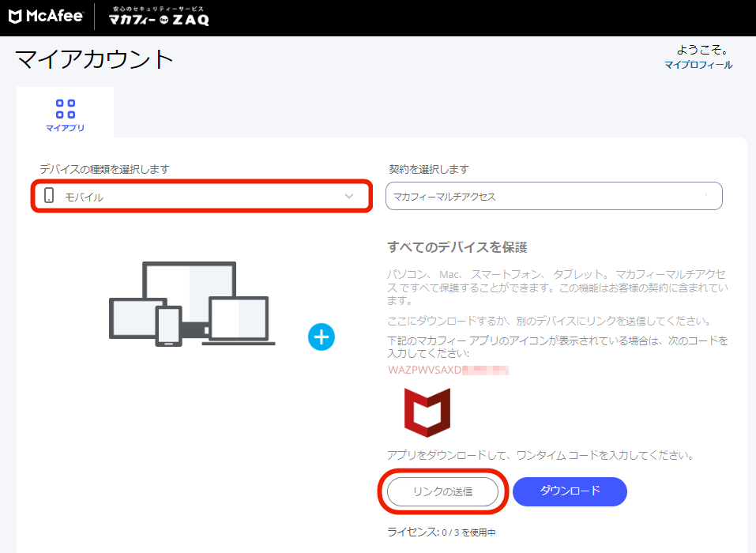
Task: Click the ライセンス: 0 / 3 を使用中 text
Action: click(442, 532)
